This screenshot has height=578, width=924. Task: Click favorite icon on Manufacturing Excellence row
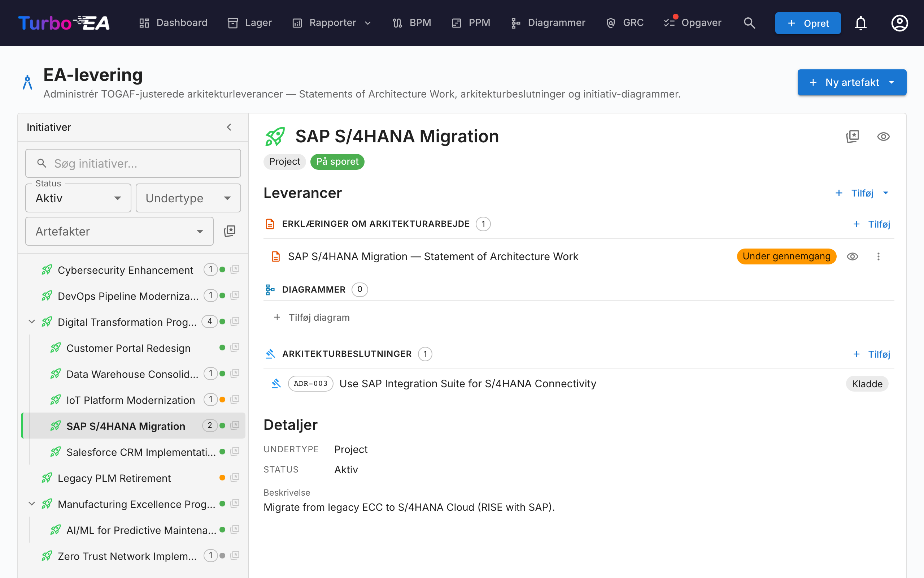[x=235, y=504]
